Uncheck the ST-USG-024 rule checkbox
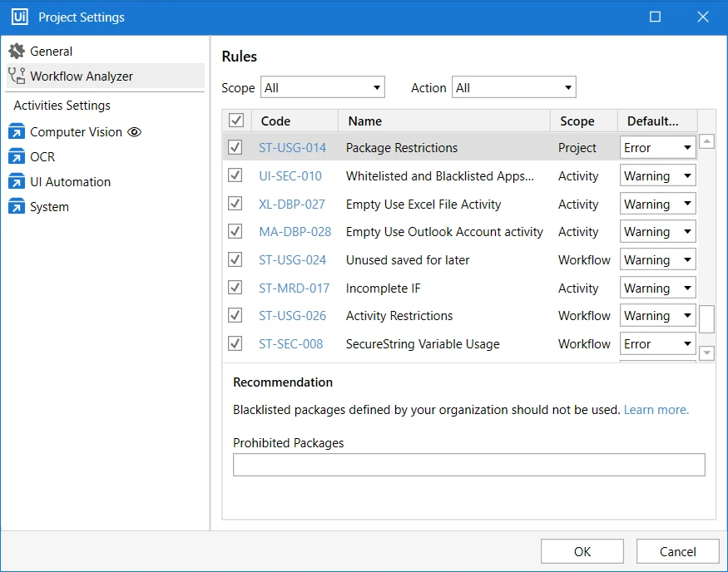The width and height of the screenshot is (728, 572). 235,259
